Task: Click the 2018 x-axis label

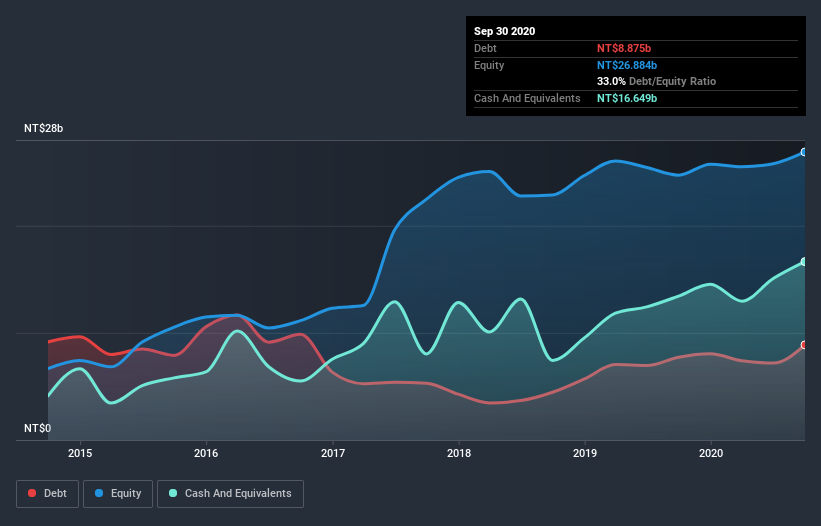Action: pyautogui.click(x=459, y=453)
